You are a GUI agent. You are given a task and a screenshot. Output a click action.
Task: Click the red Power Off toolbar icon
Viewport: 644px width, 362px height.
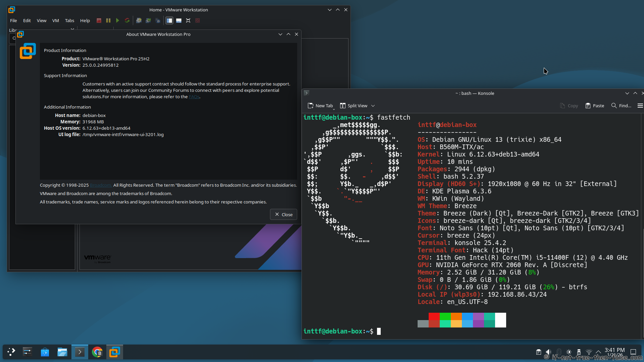[x=99, y=20]
